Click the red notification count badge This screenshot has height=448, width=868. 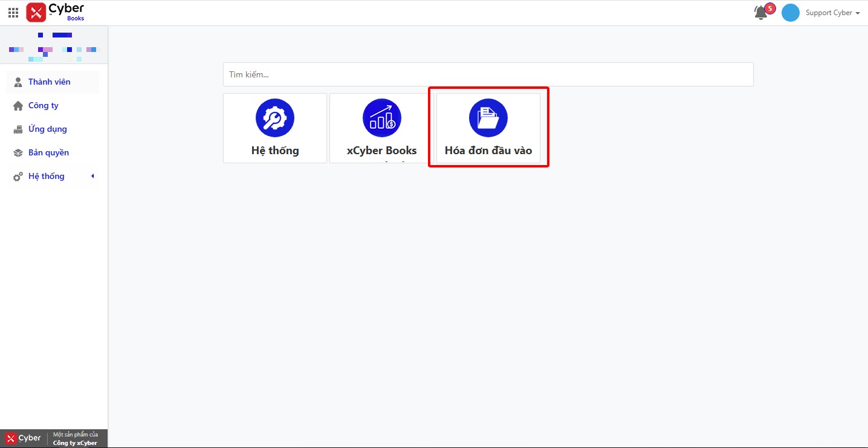[x=770, y=8]
